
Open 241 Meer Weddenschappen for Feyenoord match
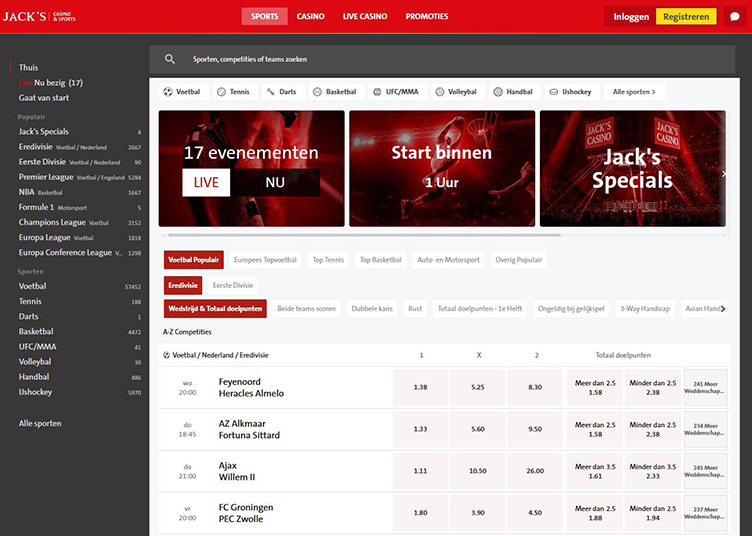pos(705,387)
